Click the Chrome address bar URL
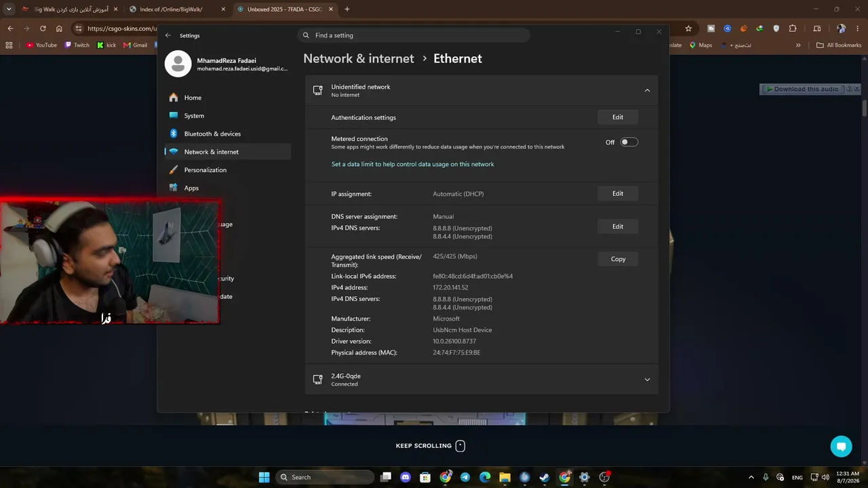Viewport: 868px width, 488px height. 121,28
